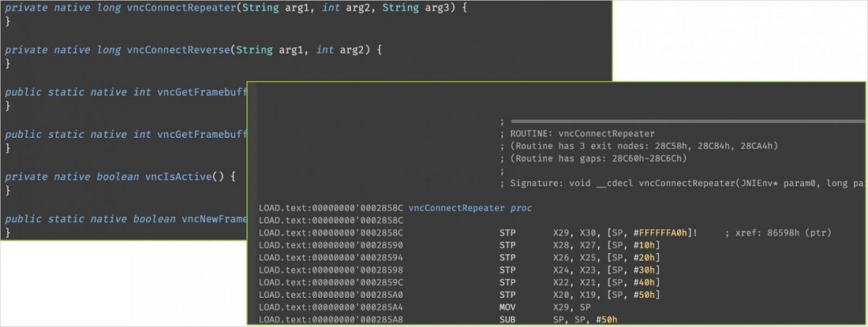Image resolution: width=868 pixels, height=327 pixels.
Task: Click the ROUTINE: vncConnectRepeater comment line
Action: [x=582, y=134]
